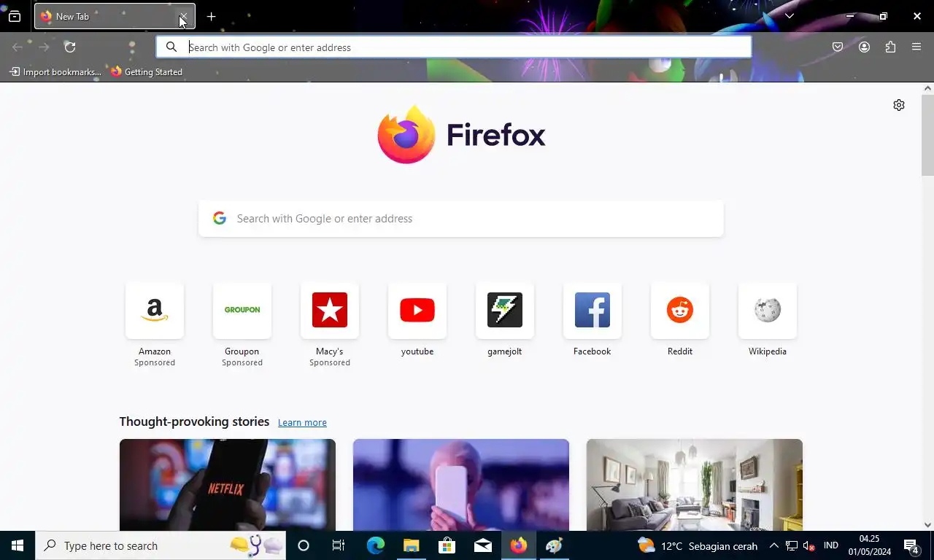Open Task View in the taskbar
The image size is (934, 560).
(x=339, y=545)
